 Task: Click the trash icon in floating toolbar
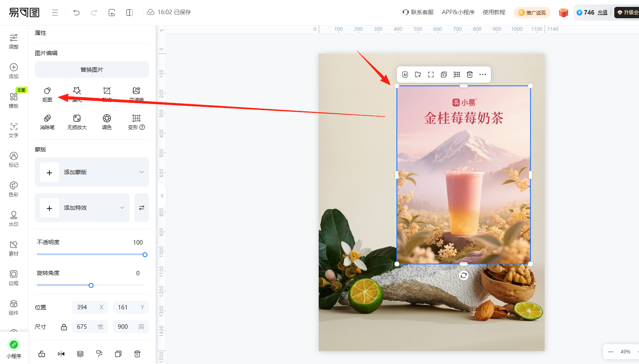point(470,75)
